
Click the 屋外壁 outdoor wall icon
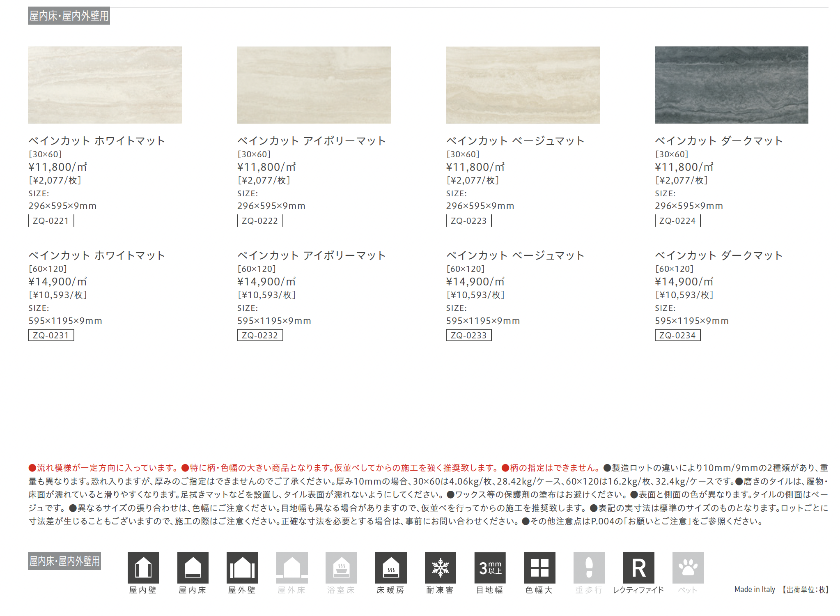click(x=242, y=567)
